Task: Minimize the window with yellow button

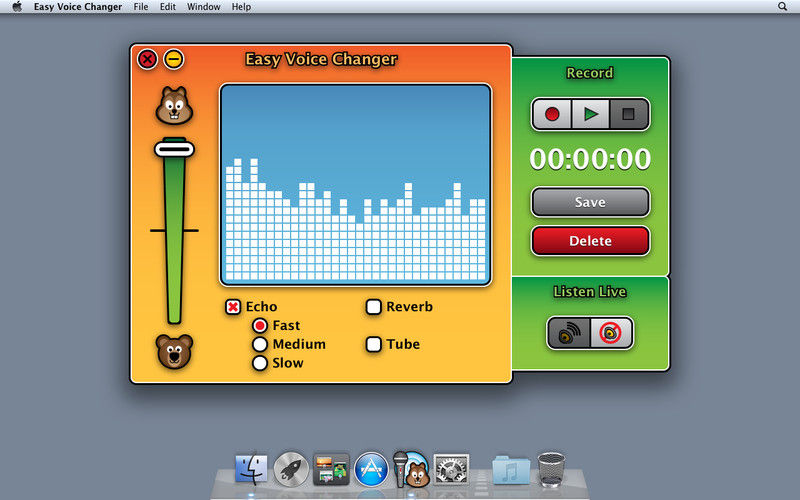Action: click(173, 59)
